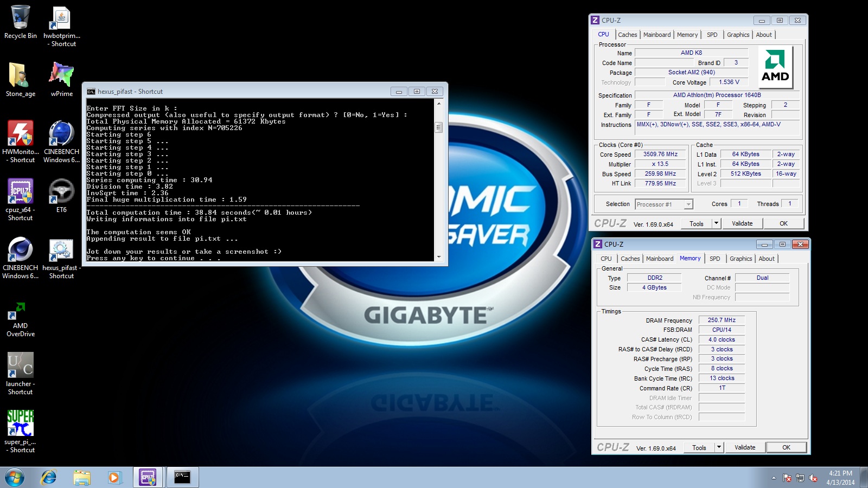Click Tools button in bottom CPU-Z
Image resolution: width=868 pixels, height=488 pixels.
699,447
